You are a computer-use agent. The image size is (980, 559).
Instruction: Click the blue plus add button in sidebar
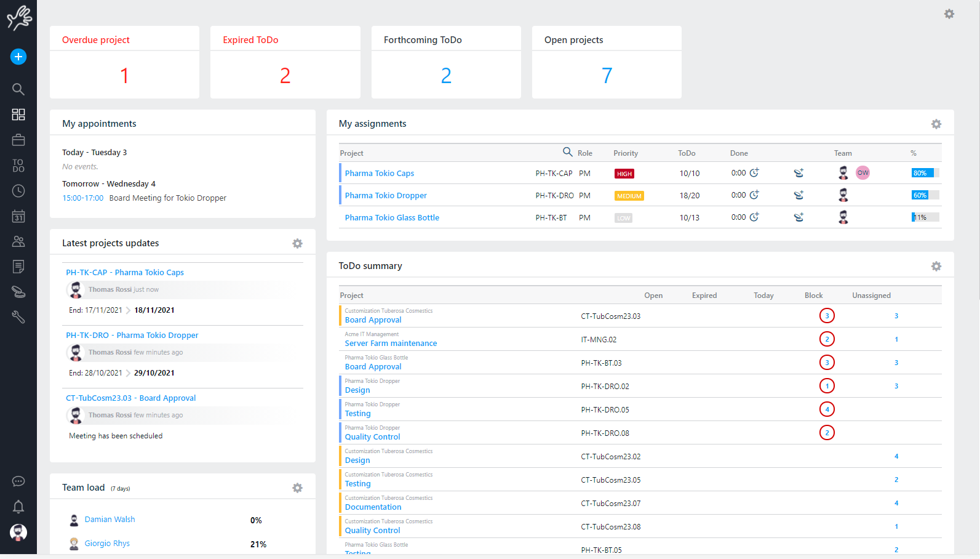tap(18, 57)
